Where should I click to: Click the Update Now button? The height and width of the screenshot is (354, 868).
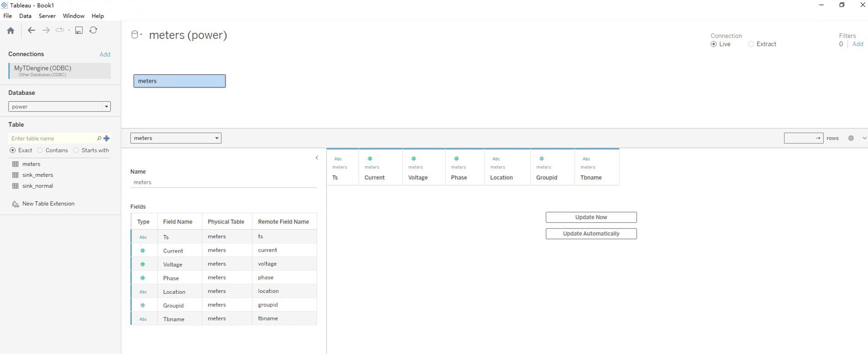point(591,217)
